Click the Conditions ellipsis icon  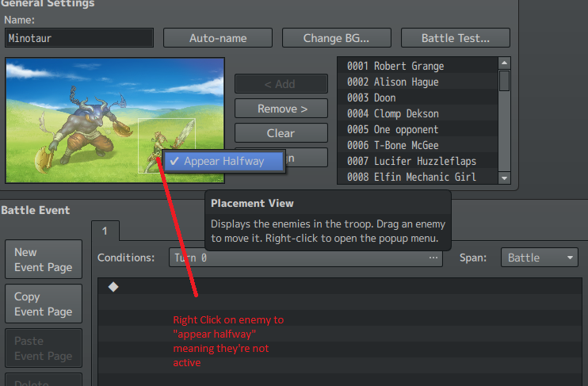[433, 258]
